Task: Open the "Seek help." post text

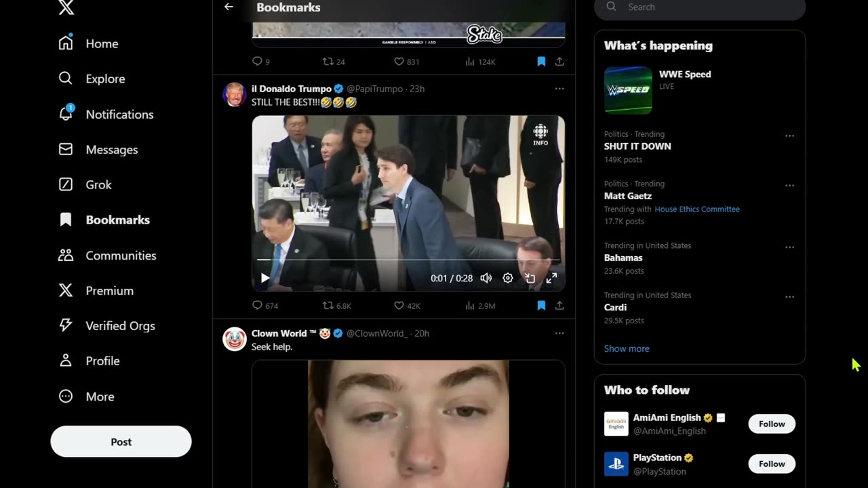Action: click(272, 347)
